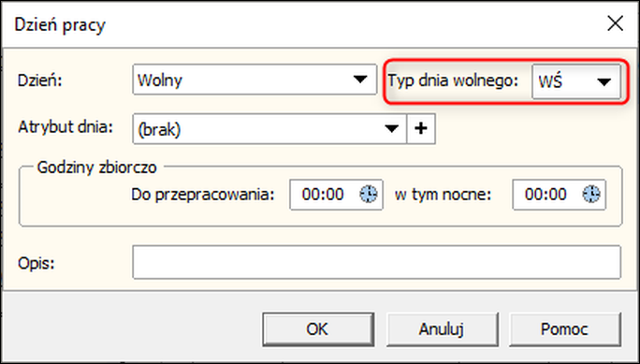
Task: Cancel using the Anuluj button
Action: pyautogui.click(x=442, y=328)
